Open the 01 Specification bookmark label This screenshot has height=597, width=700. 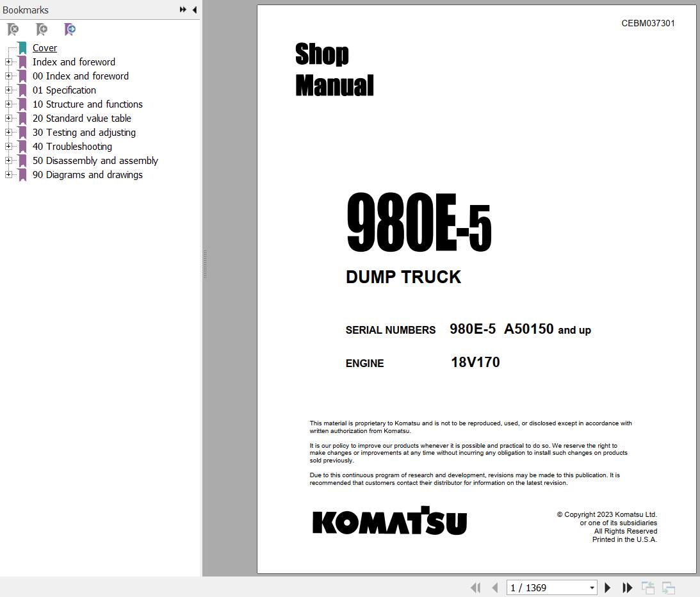(x=64, y=90)
